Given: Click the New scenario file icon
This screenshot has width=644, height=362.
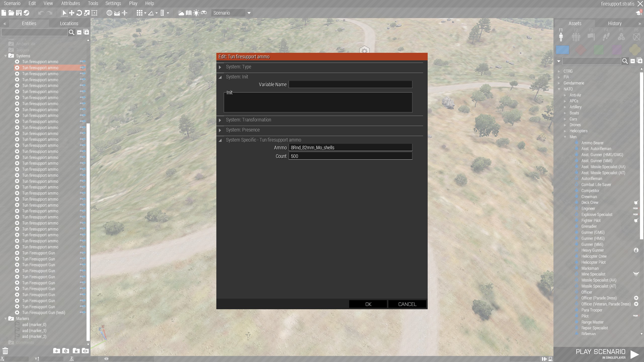Looking at the screenshot, I should pos(4,13).
